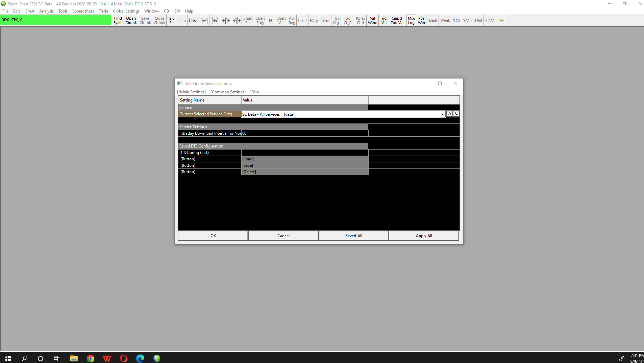Screen dimensions: 644x363
Task: Confirm the dialog with OK
Action: (213, 236)
